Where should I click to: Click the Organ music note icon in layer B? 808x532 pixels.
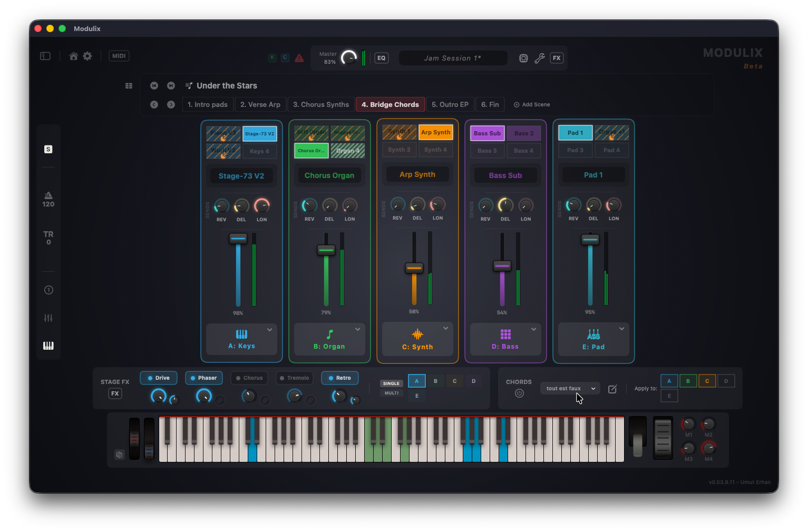pos(329,334)
